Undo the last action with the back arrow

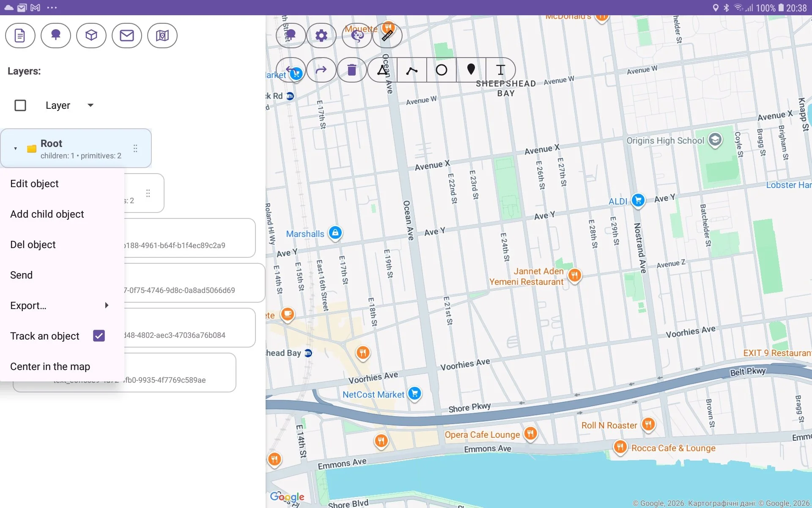point(291,70)
